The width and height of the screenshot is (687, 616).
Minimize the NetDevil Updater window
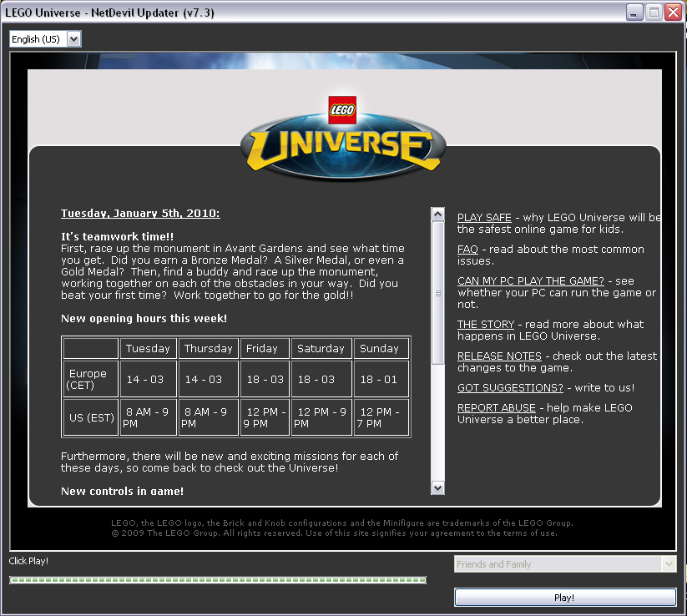tap(634, 13)
